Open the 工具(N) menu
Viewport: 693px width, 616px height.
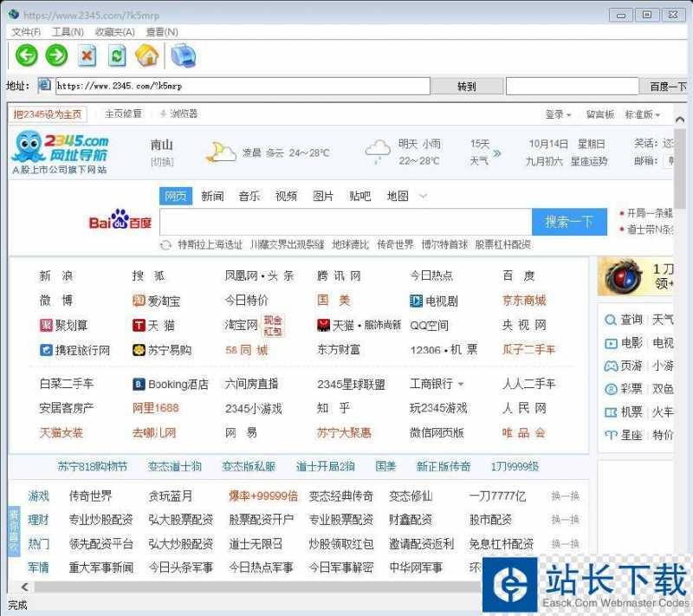68,32
